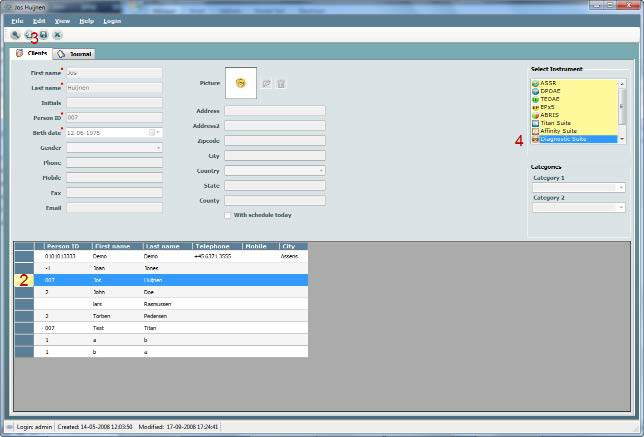Click the delete picture trash icon

point(281,84)
